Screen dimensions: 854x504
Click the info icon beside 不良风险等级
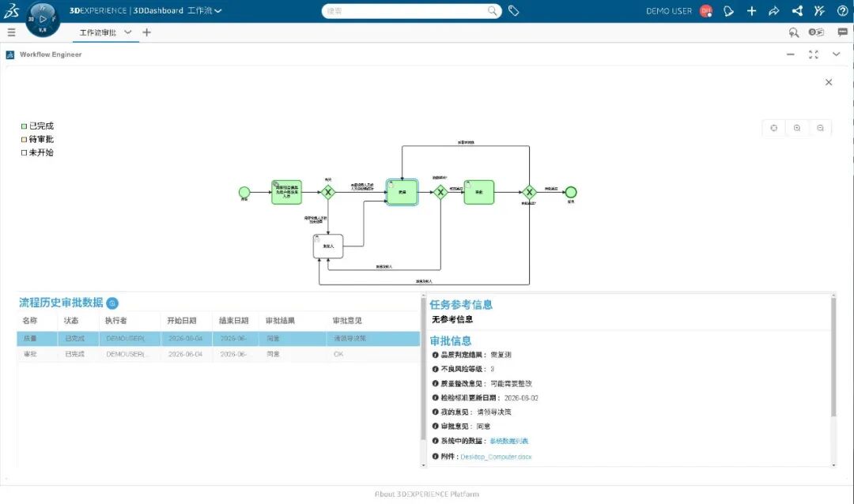pyautogui.click(x=435, y=369)
